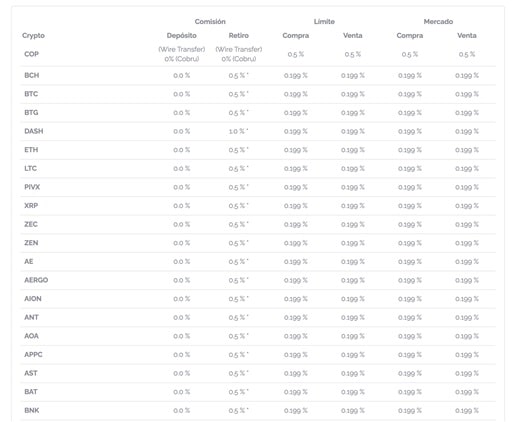
Task: Click the Retiro column header
Action: 239,35
